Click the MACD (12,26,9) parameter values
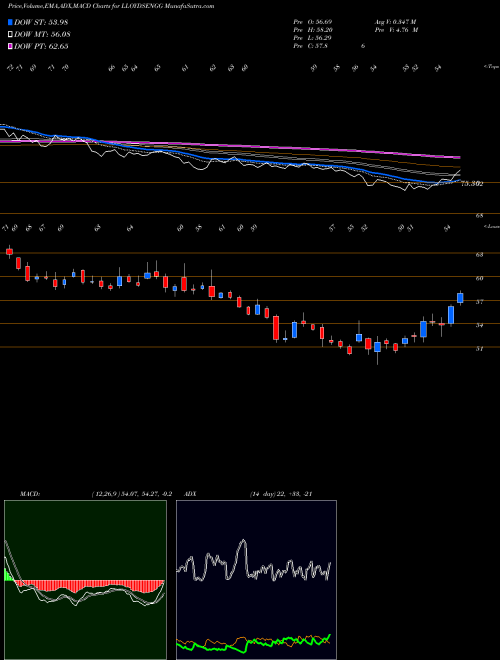This screenshot has width=500, height=660. [x=132, y=494]
